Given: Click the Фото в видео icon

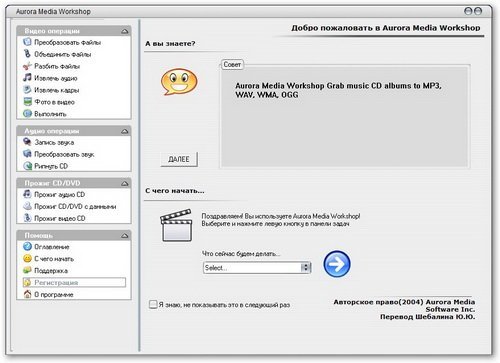Looking at the screenshot, I should (x=27, y=102).
